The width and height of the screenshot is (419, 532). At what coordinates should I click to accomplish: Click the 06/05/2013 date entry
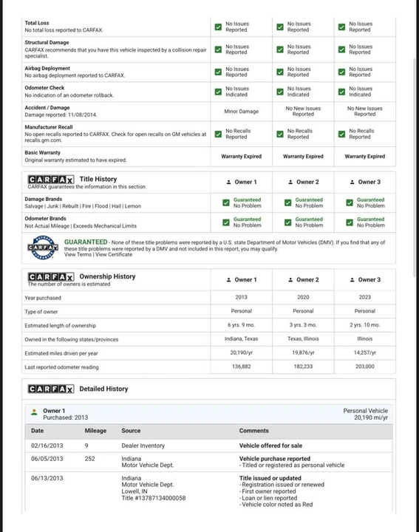click(x=47, y=459)
